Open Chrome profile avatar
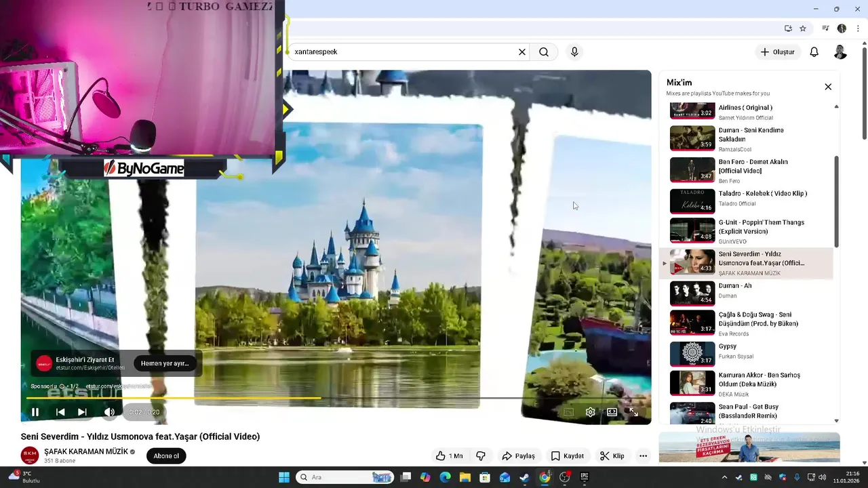Screen dimensions: 868x488 (842, 28)
